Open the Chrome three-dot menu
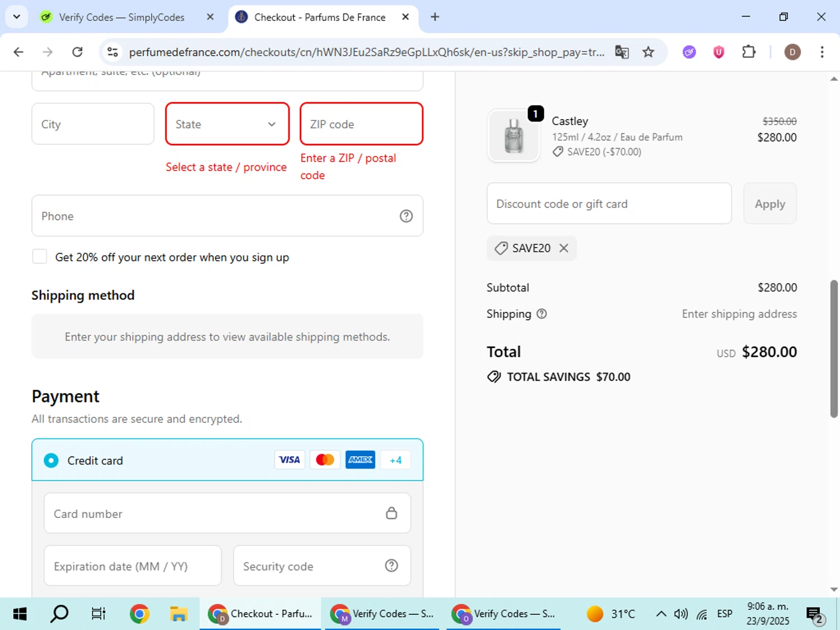The height and width of the screenshot is (630, 840). [x=822, y=52]
